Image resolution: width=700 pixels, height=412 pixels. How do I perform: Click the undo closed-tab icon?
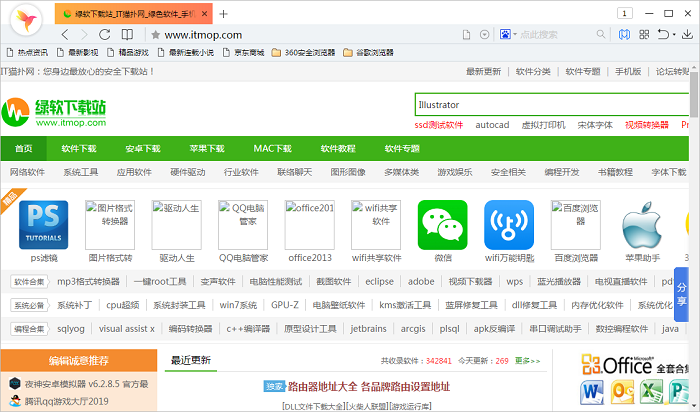pyautogui.click(x=663, y=34)
